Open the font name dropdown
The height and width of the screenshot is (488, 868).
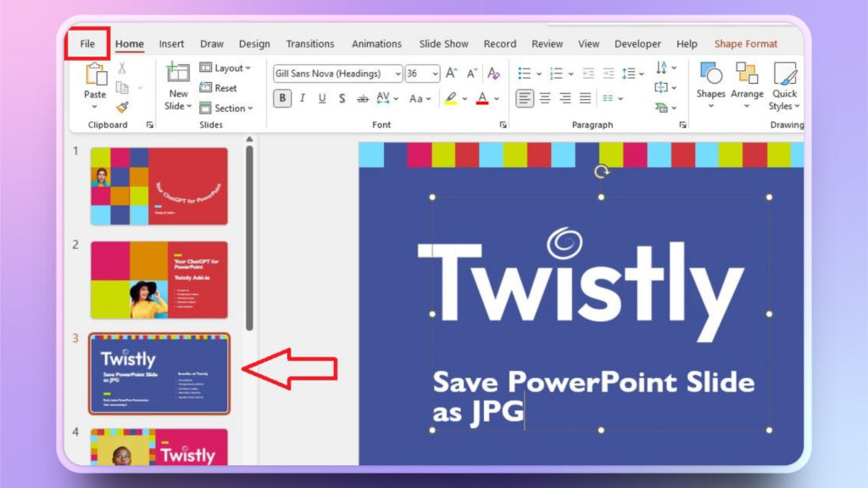[x=397, y=74]
